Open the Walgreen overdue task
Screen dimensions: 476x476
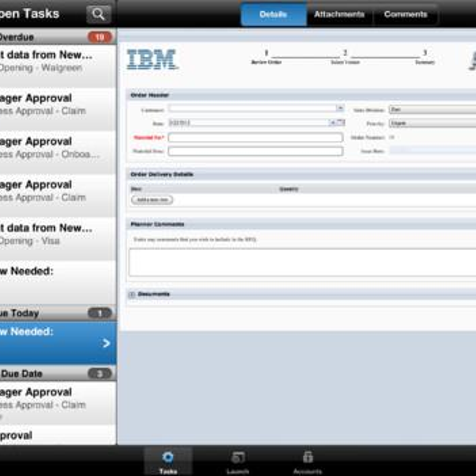[x=57, y=61]
